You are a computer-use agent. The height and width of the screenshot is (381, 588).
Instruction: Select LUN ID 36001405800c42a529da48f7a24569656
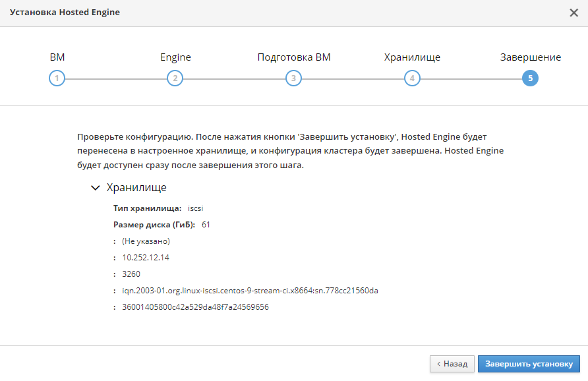click(x=195, y=307)
